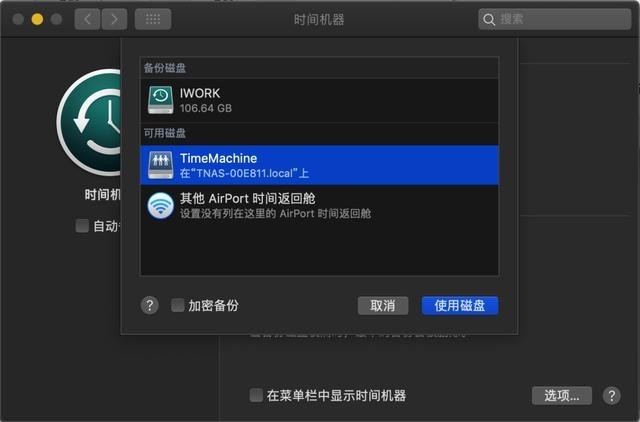Click the 可用磁盘 section header
The image size is (640, 422).
coord(164,133)
